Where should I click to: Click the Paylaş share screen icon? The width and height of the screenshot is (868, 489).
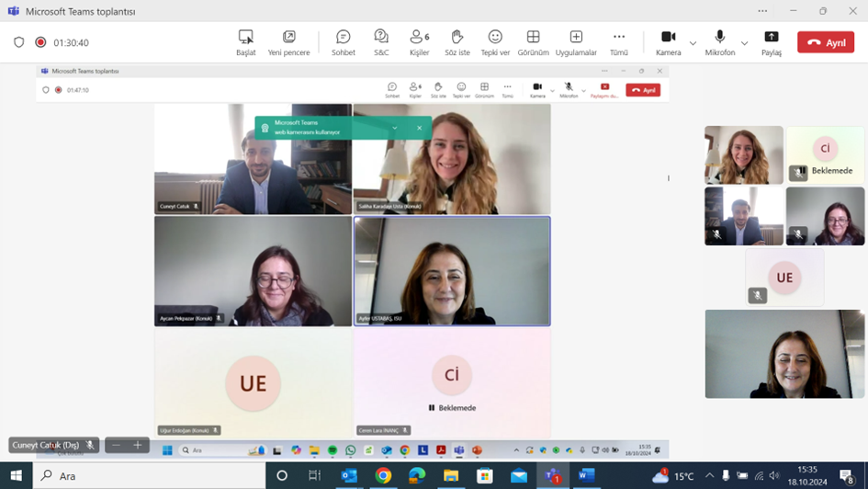tap(771, 41)
